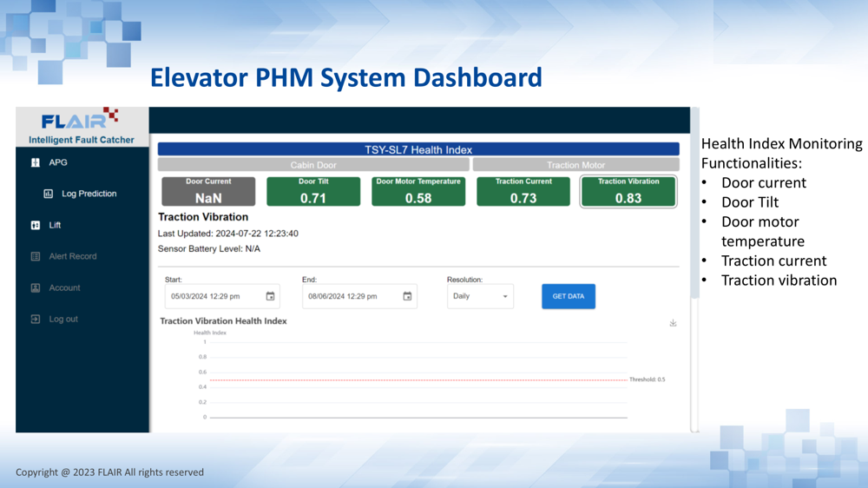Click the Account profile icon
This screenshot has width=868, height=488.
coord(36,287)
